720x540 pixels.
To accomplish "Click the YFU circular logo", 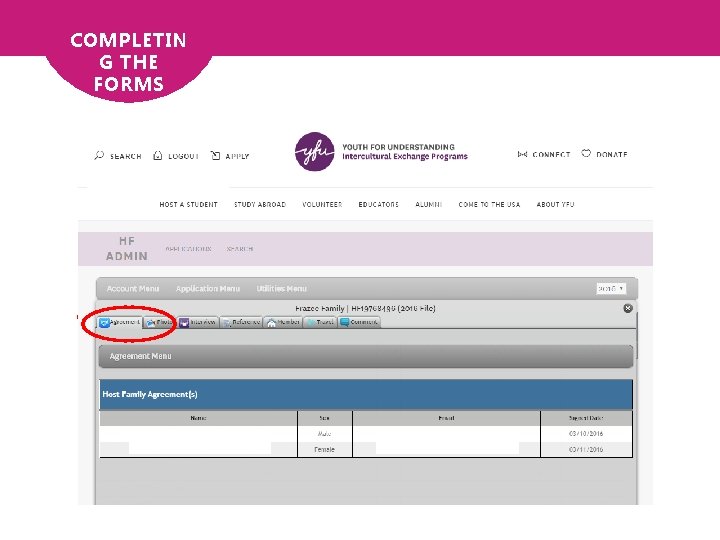I will pos(315,152).
